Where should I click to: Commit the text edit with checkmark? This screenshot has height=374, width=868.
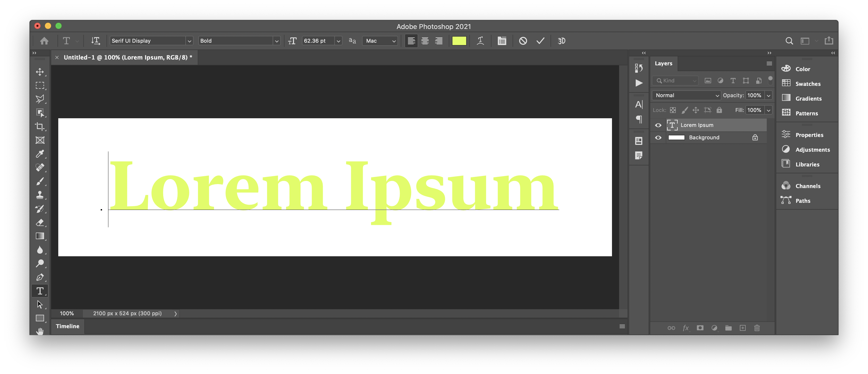point(540,41)
